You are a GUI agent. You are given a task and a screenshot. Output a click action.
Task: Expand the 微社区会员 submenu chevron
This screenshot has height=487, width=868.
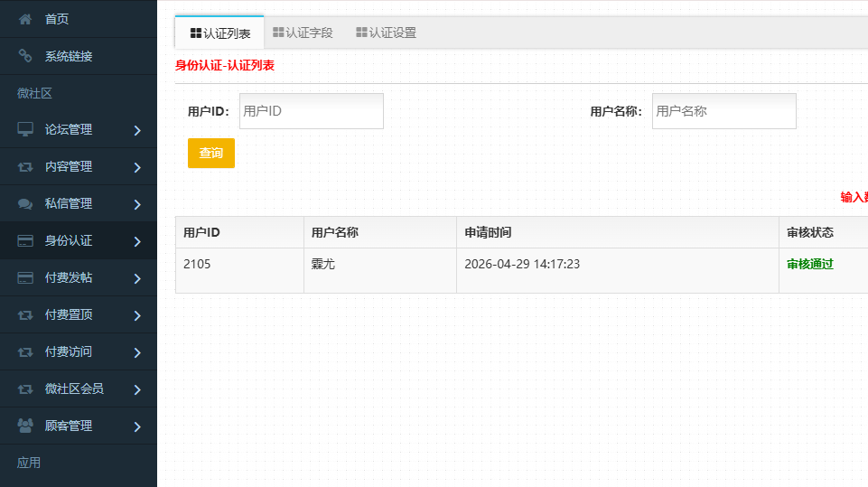pos(137,389)
